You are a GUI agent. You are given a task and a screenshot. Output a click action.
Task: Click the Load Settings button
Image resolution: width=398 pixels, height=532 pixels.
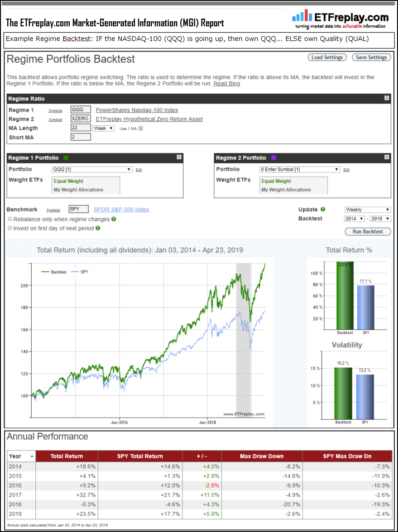pyautogui.click(x=327, y=57)
